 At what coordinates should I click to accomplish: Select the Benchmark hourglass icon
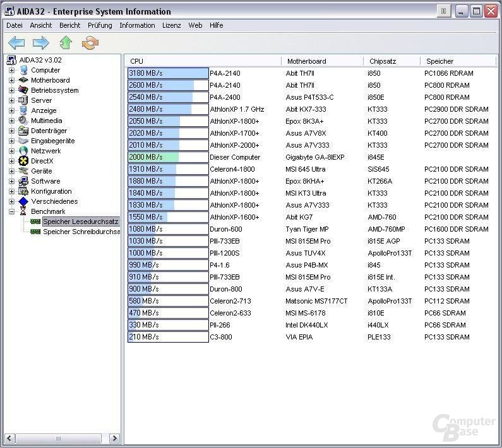pyautogui.click(x=23, y=211)
